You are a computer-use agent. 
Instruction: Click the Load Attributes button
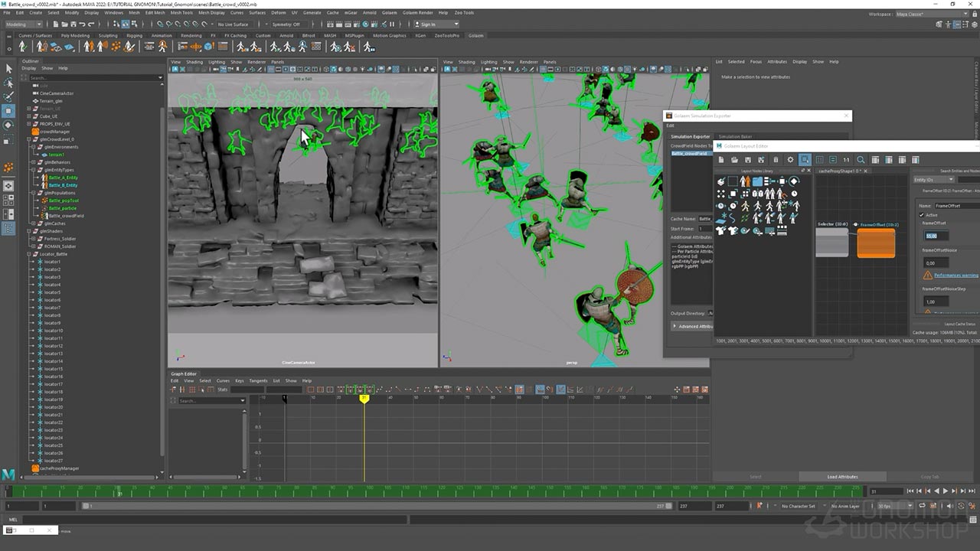click(x=842, y=477)
